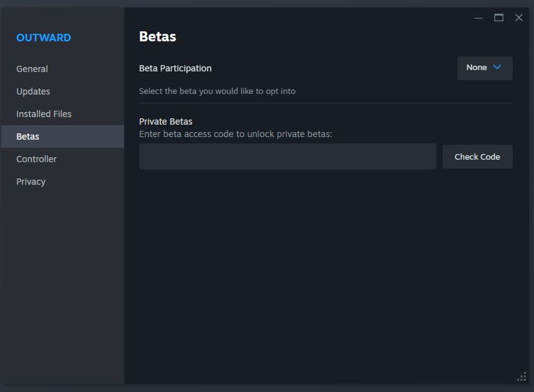The width and height of the screenshot is (534, 392).
Task: Switch to the Updates section
Action: click(33, 91)
